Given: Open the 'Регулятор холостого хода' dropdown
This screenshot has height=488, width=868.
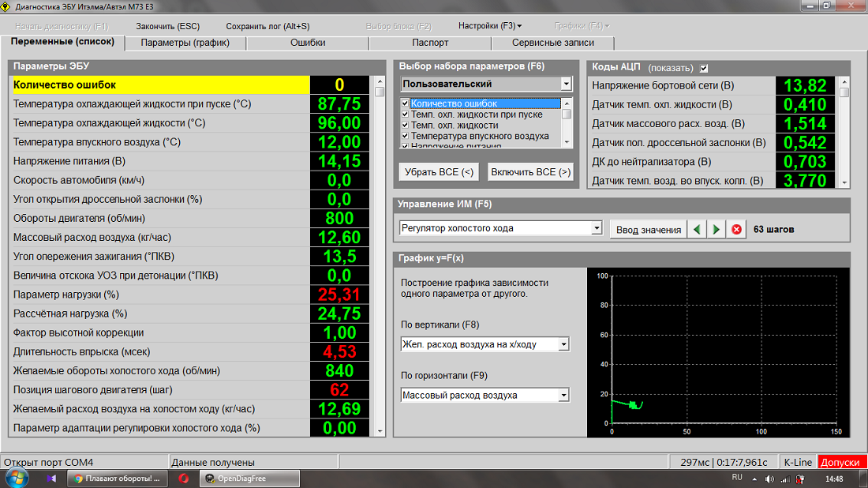Looking at the screenshot, I should (x=597, y=228).
